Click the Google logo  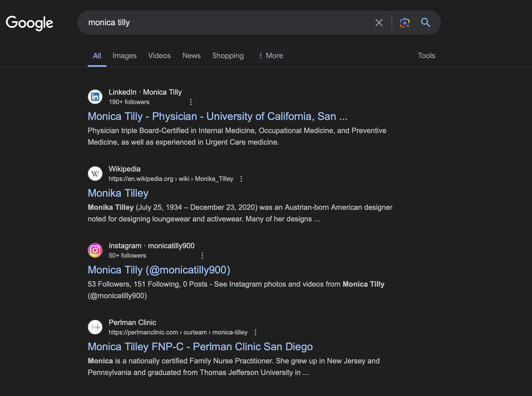click(30, 23)
